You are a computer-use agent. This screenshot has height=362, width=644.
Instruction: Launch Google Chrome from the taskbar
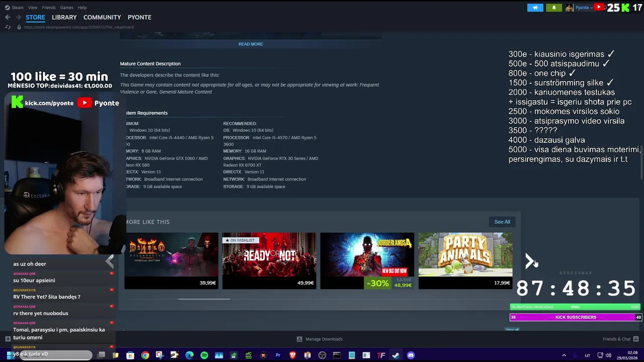pos(145,355)
